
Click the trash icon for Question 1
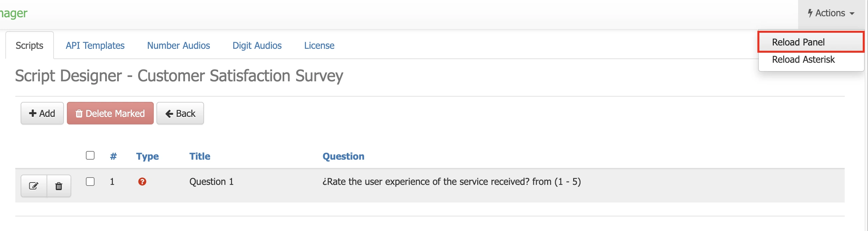click(x=59, y=186)
